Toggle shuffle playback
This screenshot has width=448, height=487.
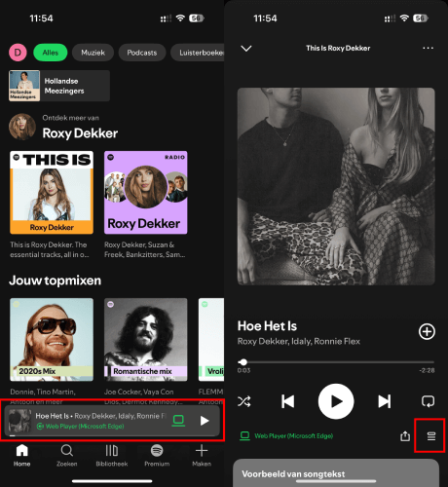tap(244, 401)
